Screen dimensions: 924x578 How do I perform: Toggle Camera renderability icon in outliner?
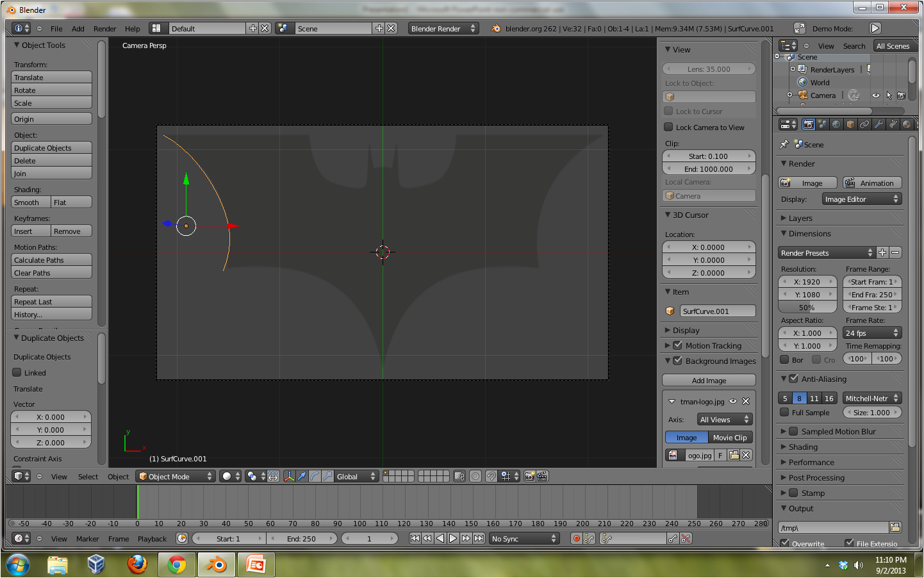[x=901, y=95]
